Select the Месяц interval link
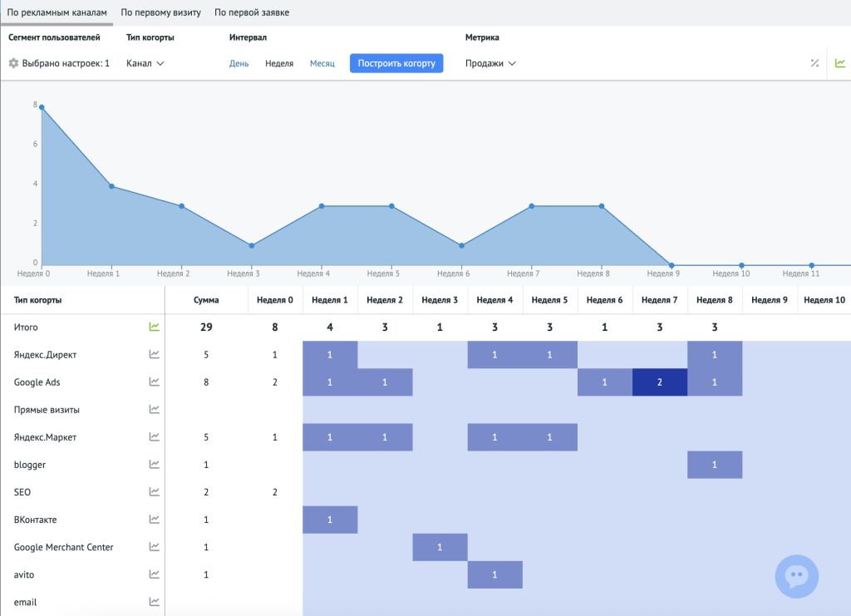Image resolution: width=851 pixels, height=616 pixels. pos(322,63)
